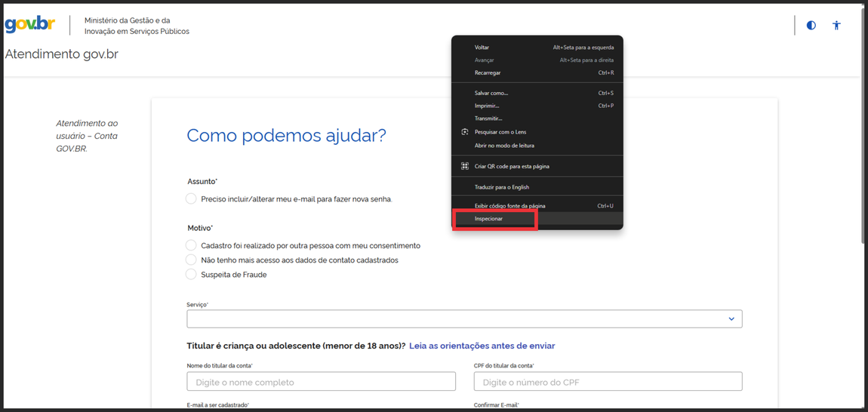The width and height of the screenshot is (868, 412).
Task: Select the 'Suspeita de Fraude' radio button
Action: point(191,275)
